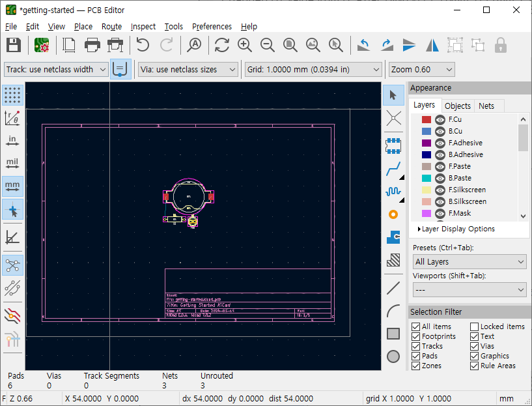Toggle polar coordinates display
Image resolution: width=532 pixels, height=406 pixels.
[x=12, y=118]
